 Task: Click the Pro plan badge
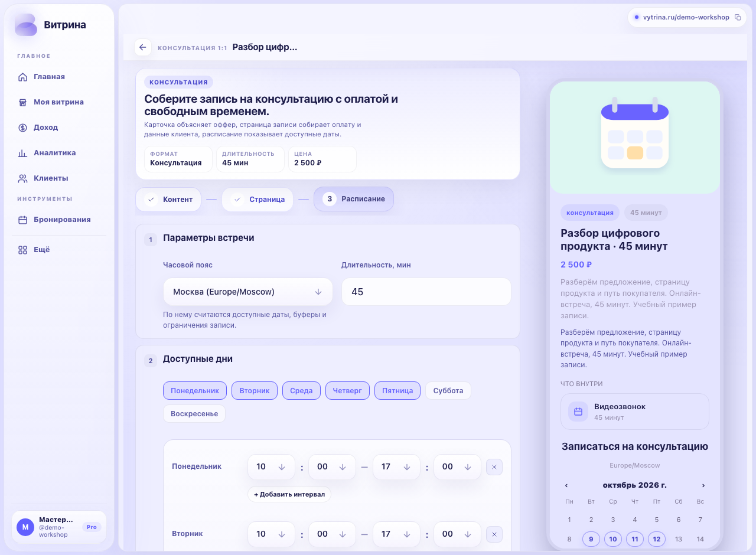(92, 527)
